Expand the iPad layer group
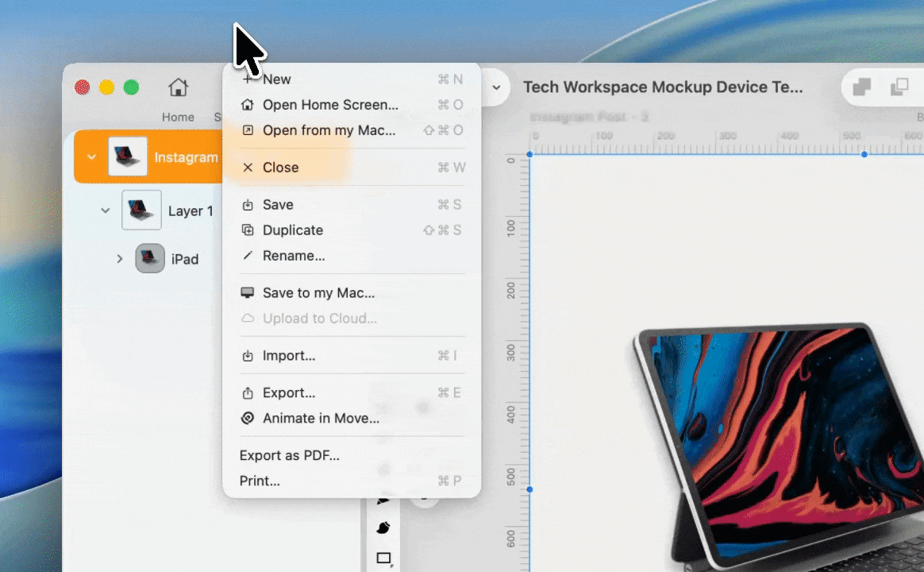924x572 pixels. (119, 259)
